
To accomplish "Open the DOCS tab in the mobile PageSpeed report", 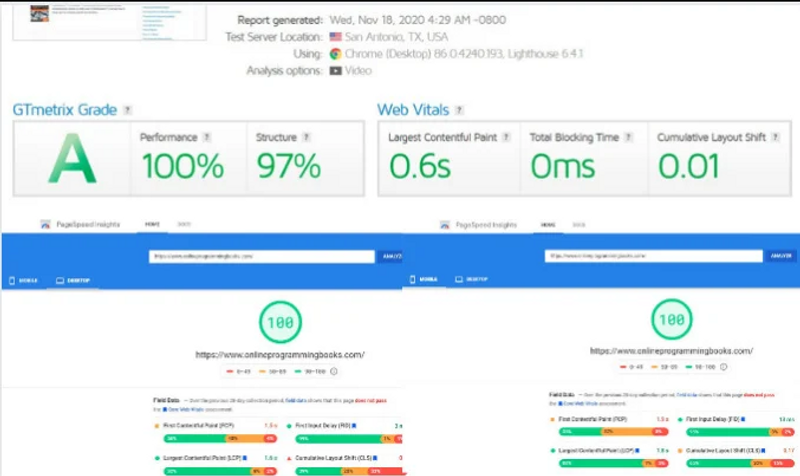I will (579, 225).
